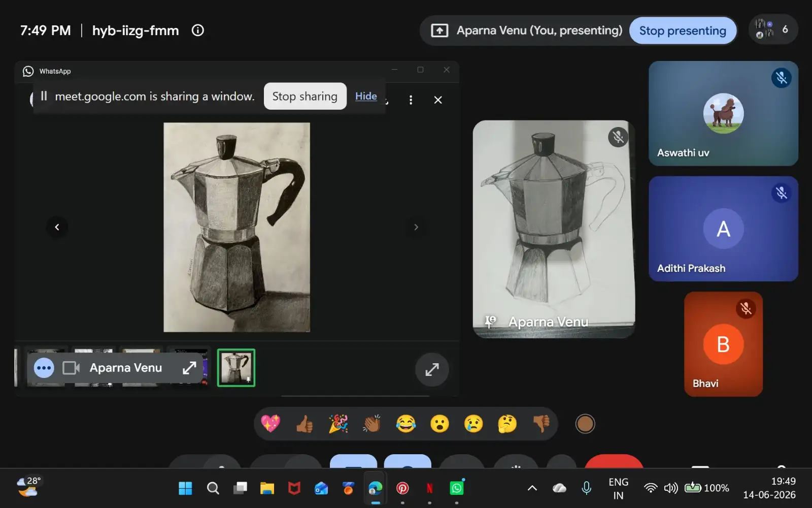Send the party popper reaction
The height and width of the screenshot is (508, 812).
pos(338,424)
